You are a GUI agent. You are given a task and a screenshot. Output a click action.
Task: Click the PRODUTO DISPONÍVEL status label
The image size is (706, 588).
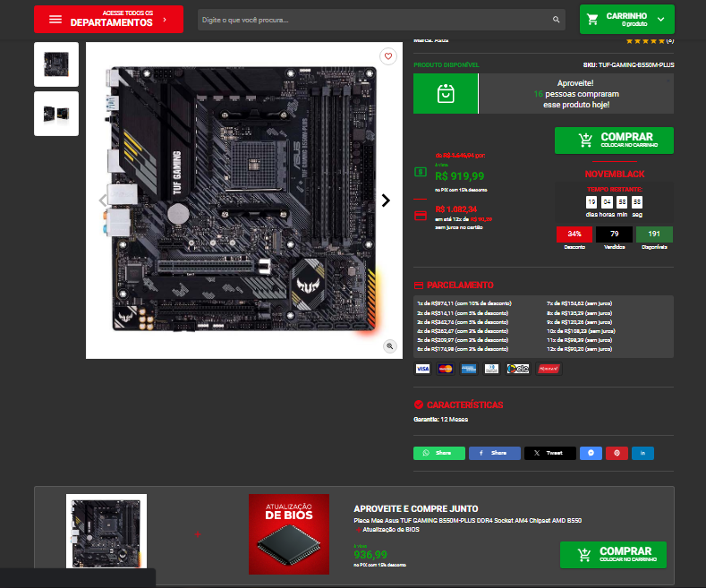point(447,64)
